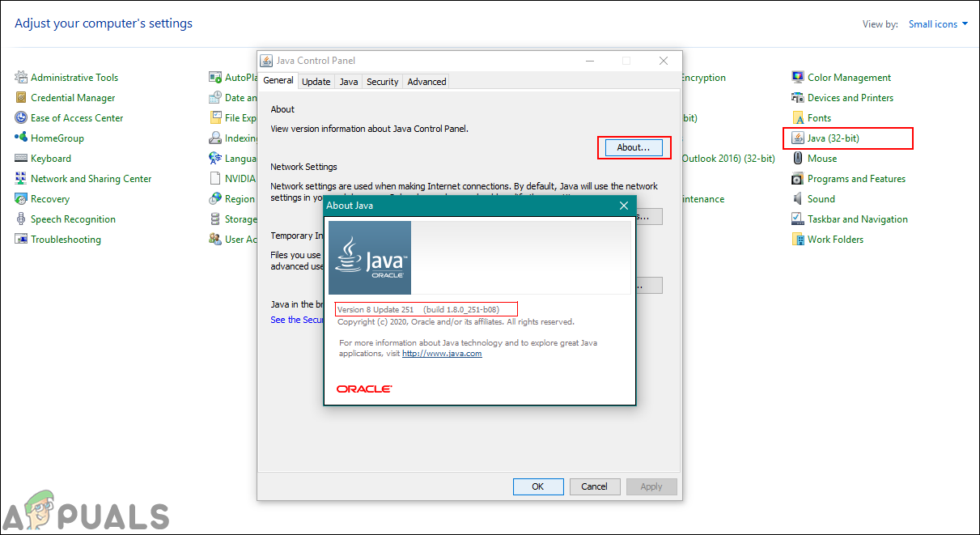Open Ease of Access Center icon
The height and width of the screenshot is (535, 980).
tap(21, 118)
